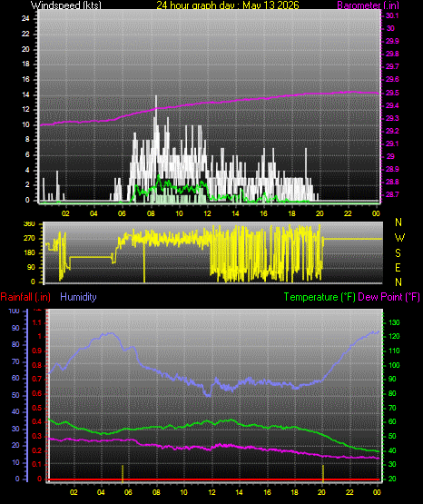The width and height of the screenshot is (423, 504).
Task: Click the wind direction scale value 180
Action: point(29,253)
